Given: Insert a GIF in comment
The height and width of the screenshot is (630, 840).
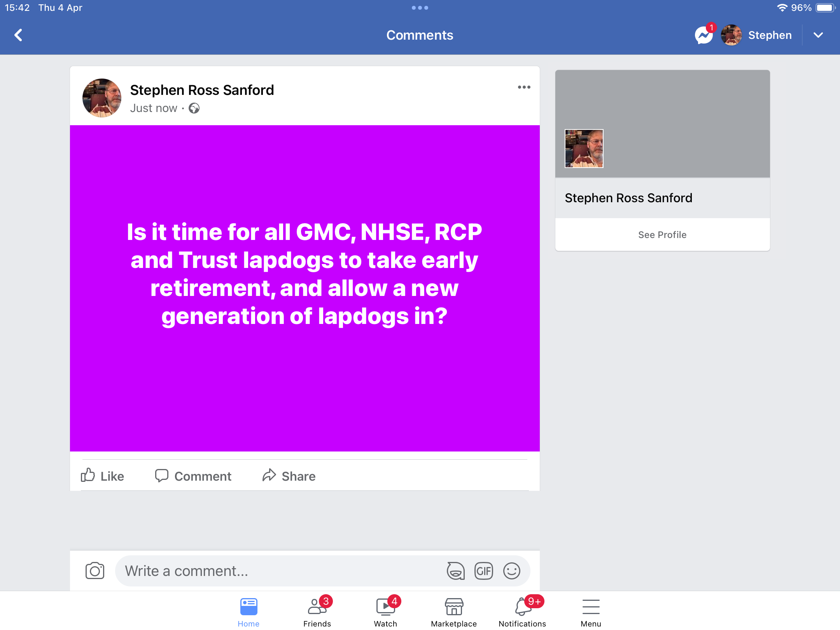Looking at the screenshot, I should click(x=483, y=570).
